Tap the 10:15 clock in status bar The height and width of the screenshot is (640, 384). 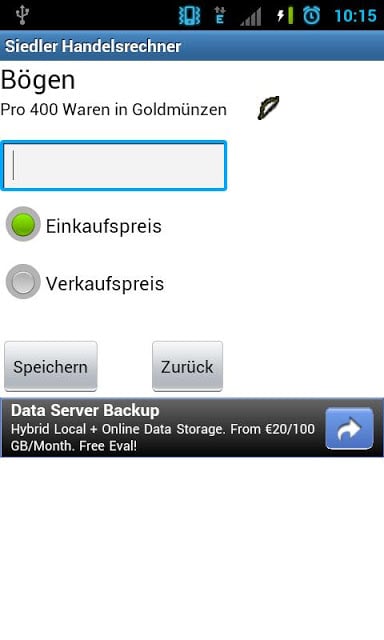pyautogui.click(x=355, y=16)
